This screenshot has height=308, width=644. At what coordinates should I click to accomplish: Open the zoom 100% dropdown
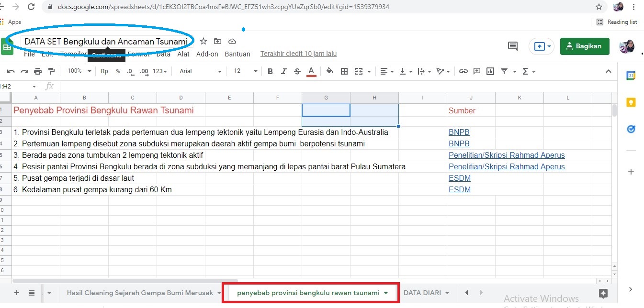point(79,71)
